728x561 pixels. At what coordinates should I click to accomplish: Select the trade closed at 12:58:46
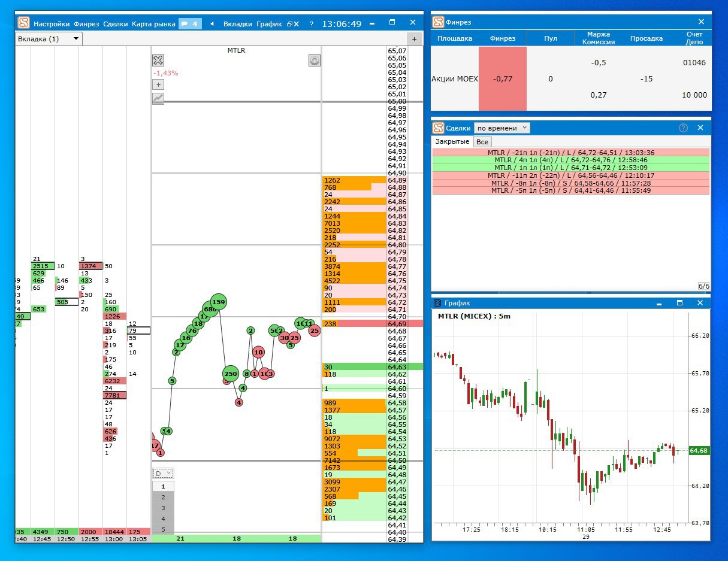pos(570,160)
